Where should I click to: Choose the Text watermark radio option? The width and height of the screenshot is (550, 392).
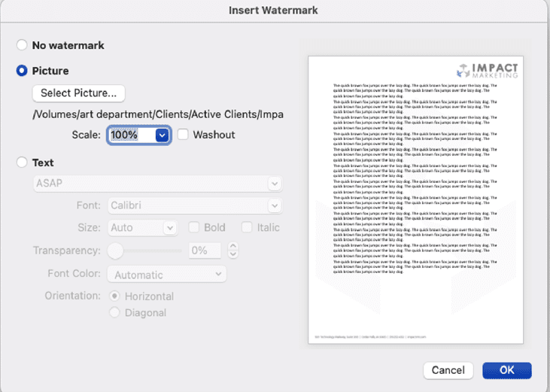(x=22, y=163)
